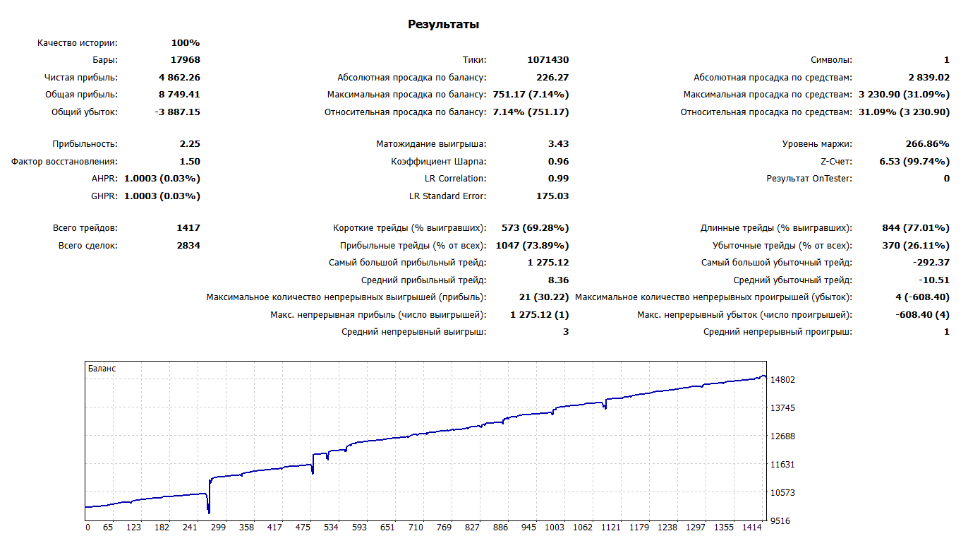Click the 9516 label on balance axis
980x548 pixels.
tap(782, 521)
